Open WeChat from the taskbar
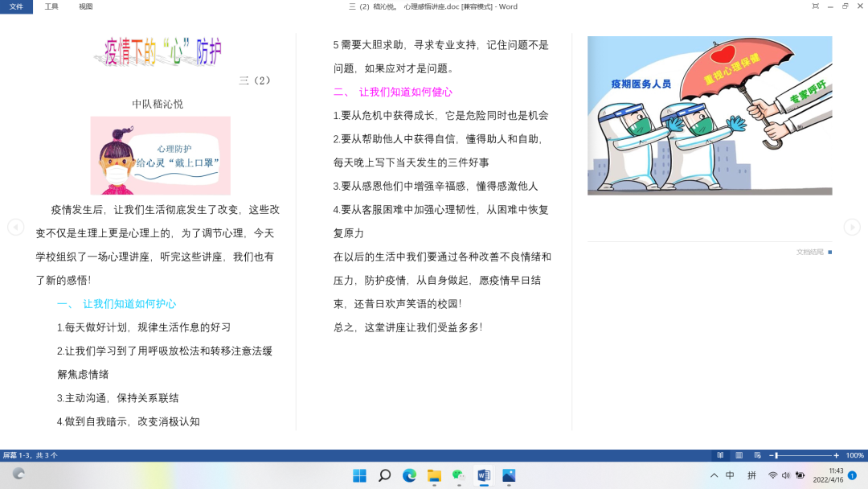 [459, 475]
